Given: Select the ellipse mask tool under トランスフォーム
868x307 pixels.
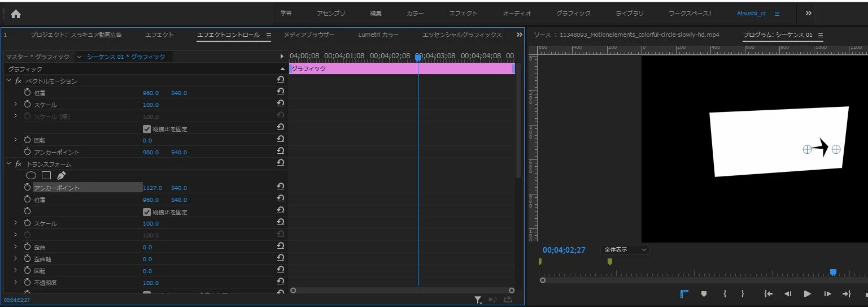Looking at the screenshot, I should (31, 175).
